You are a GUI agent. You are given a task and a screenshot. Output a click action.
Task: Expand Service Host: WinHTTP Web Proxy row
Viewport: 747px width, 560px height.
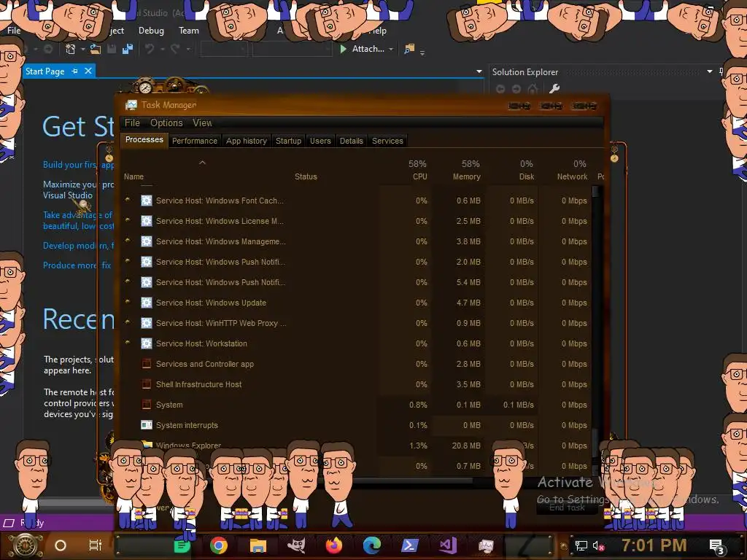pyautogui.click(x=128, y=322)
